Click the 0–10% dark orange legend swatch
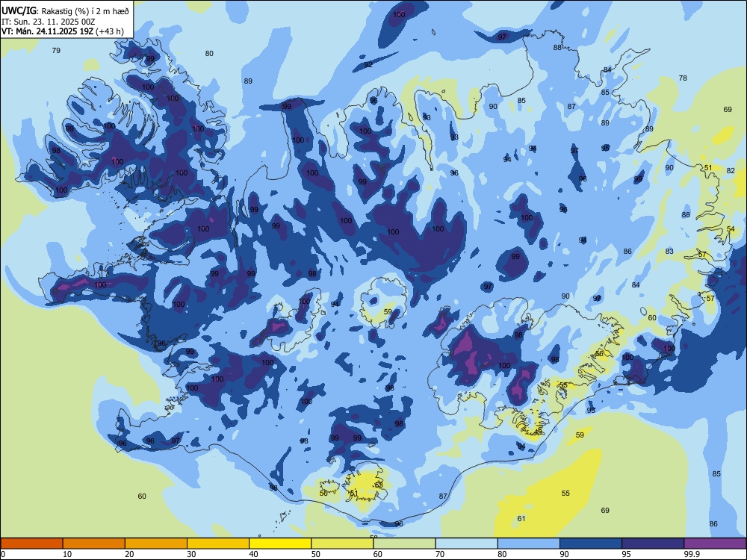 (x=31, y=544)
